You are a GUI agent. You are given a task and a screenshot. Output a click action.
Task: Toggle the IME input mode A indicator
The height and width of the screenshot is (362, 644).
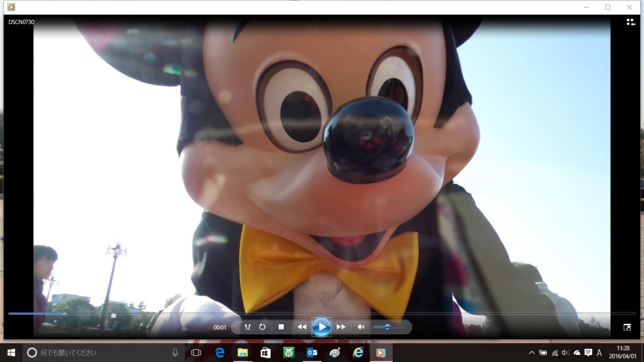tap(599, 353)
